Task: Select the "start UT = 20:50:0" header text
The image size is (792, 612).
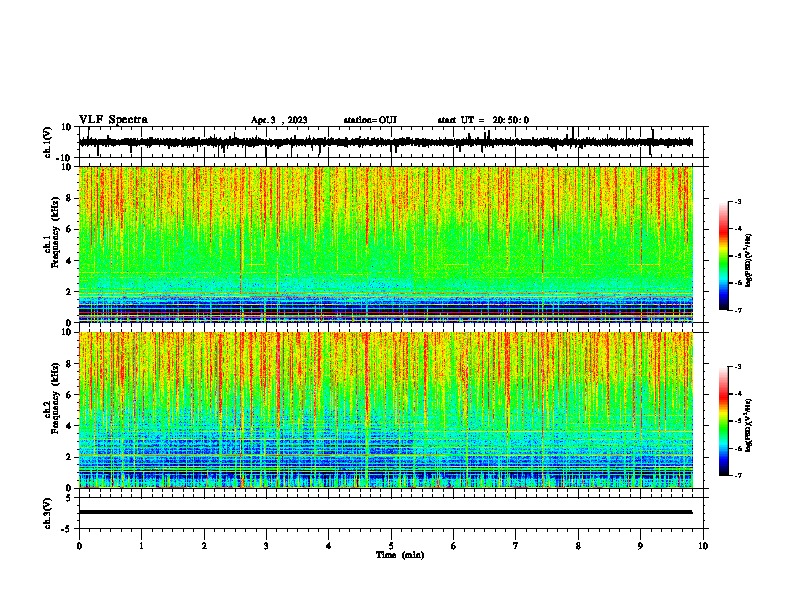Action: pyautogui.click(x=483, y=120)
